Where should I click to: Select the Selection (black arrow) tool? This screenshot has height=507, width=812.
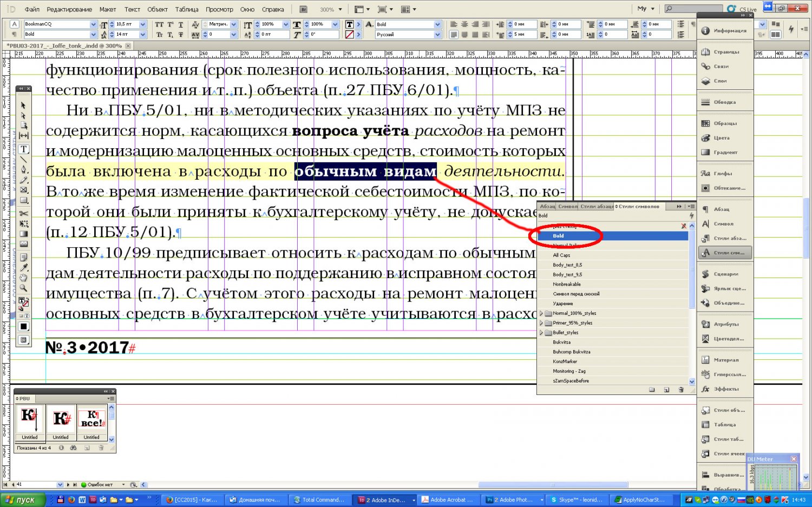pos(23,106)
